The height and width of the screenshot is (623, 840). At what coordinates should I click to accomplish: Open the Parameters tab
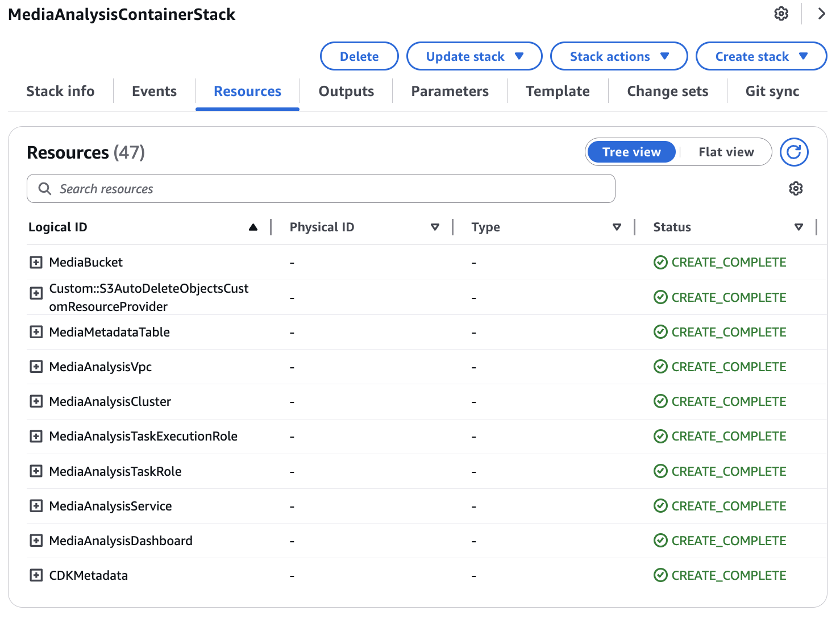click(x=450, y=92)
